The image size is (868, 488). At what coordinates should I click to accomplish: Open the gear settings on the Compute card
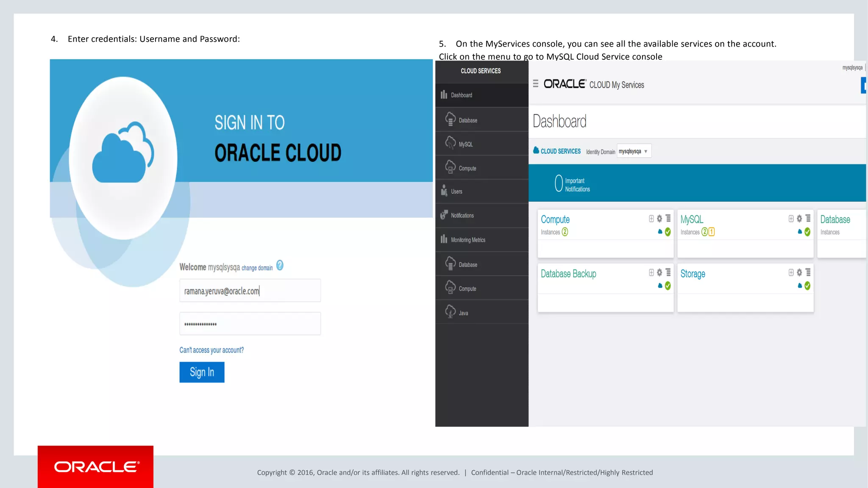coord(659,219)
